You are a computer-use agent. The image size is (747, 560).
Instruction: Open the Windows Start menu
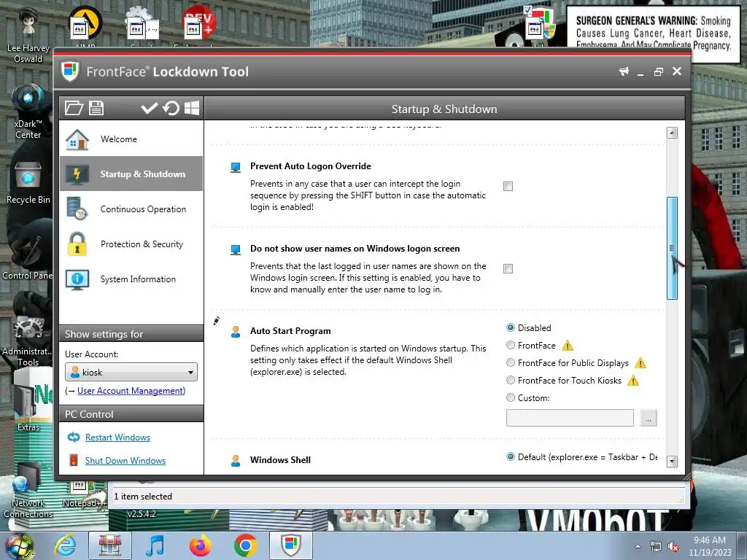pyautogui.click(x=20, y=545)
